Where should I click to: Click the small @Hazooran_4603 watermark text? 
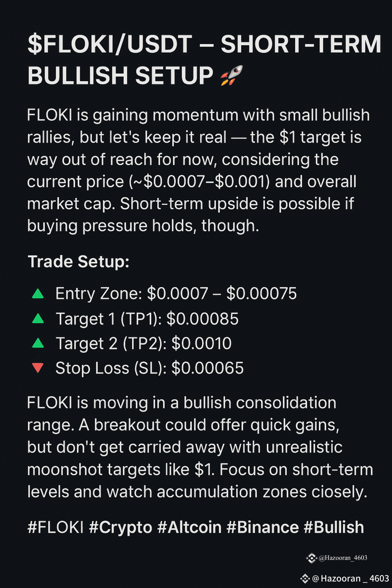coord(343,558)
